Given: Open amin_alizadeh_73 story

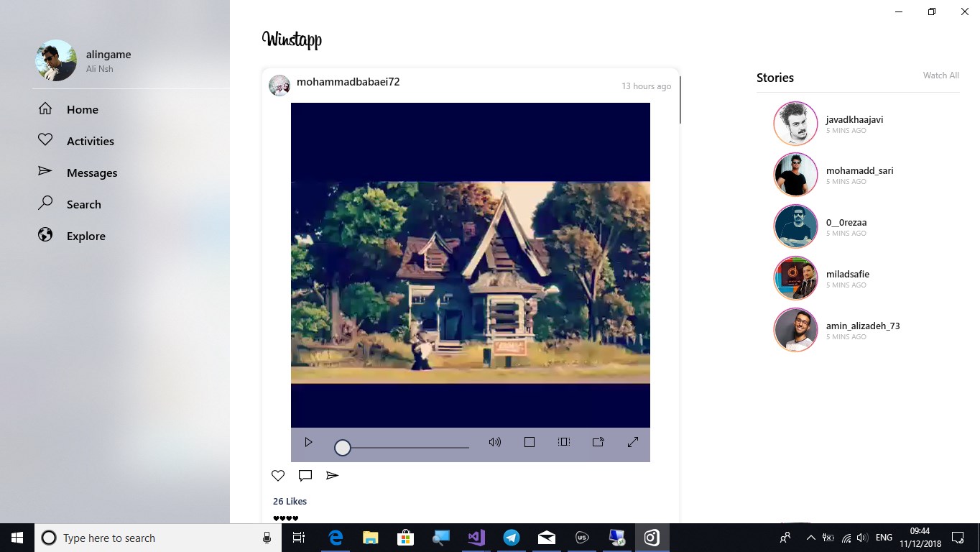Looking at the screenshot, I should 795,330.
